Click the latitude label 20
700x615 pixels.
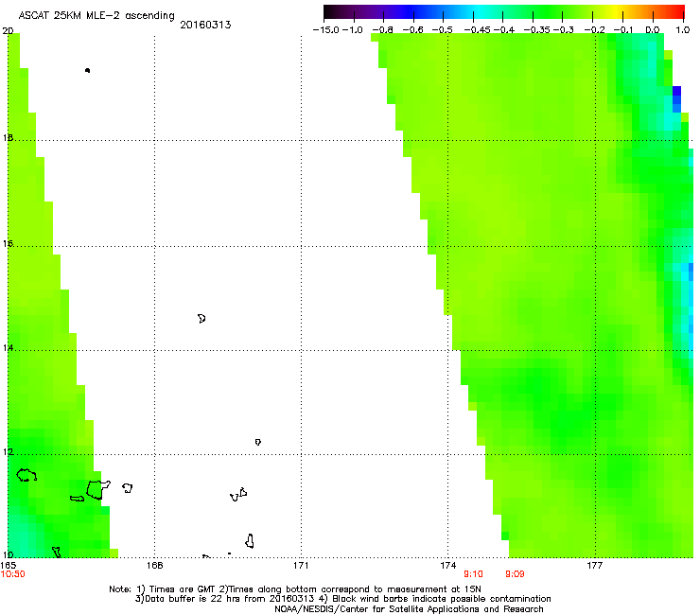[8, 31]
